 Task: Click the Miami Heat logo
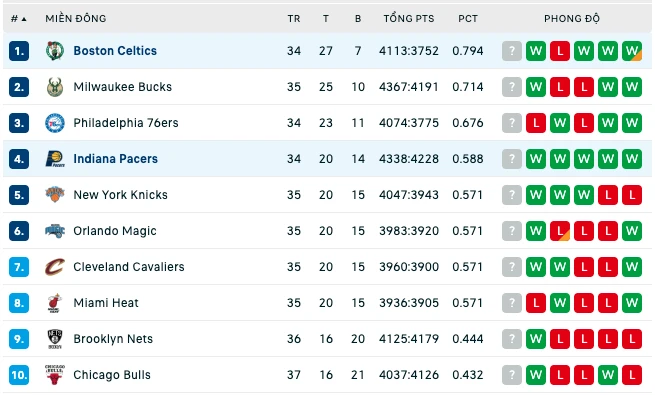click(55, 303)
